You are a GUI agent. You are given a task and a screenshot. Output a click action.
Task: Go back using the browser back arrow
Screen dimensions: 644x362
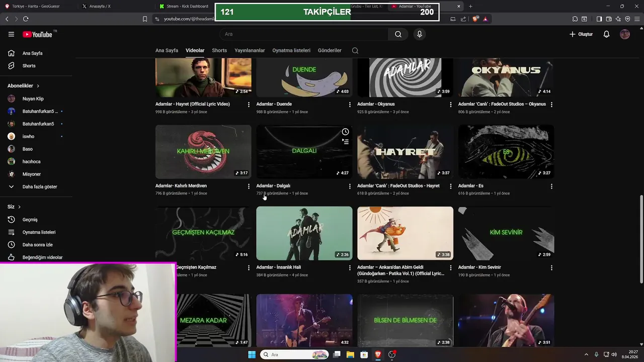7,19
